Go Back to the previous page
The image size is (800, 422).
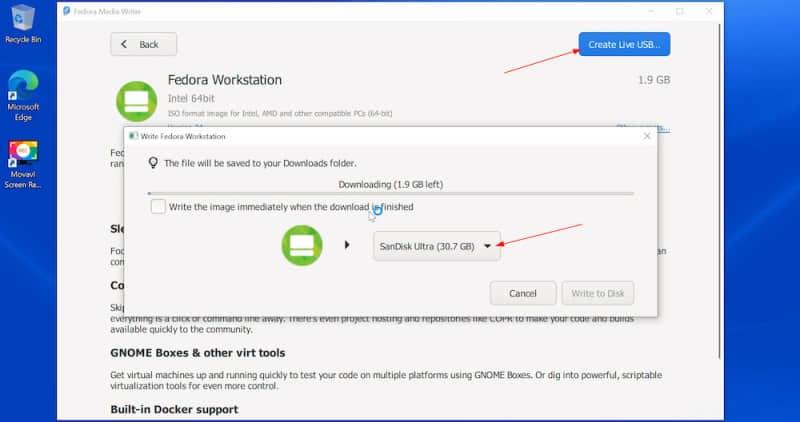pos(143,44)
